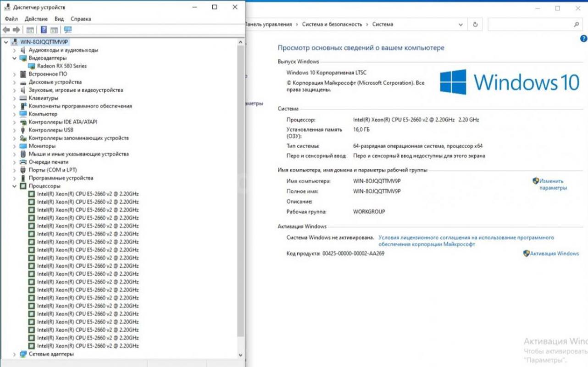Click the network icon beside Сетевые адаптеры
Viewport: 588px width, 367px height.
(x=23, y=354)
